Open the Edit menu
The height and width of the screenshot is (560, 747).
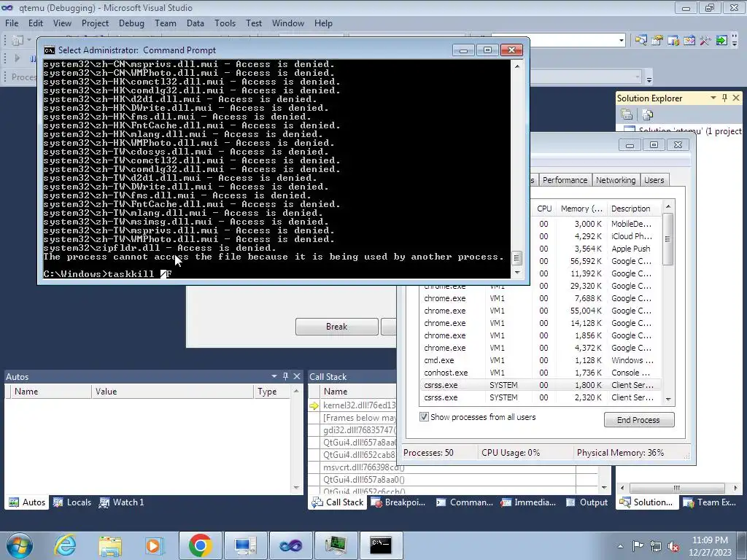point(35,23)
